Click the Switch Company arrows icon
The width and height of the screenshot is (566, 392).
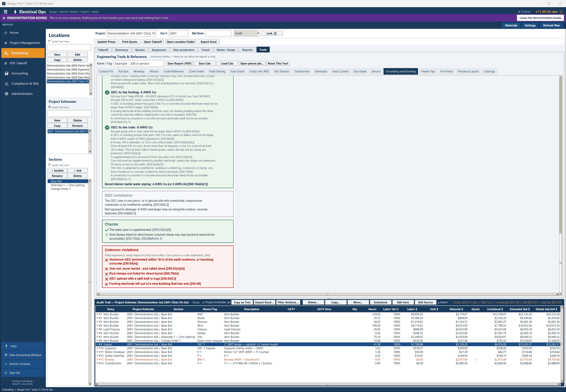(x=6, y=364)
